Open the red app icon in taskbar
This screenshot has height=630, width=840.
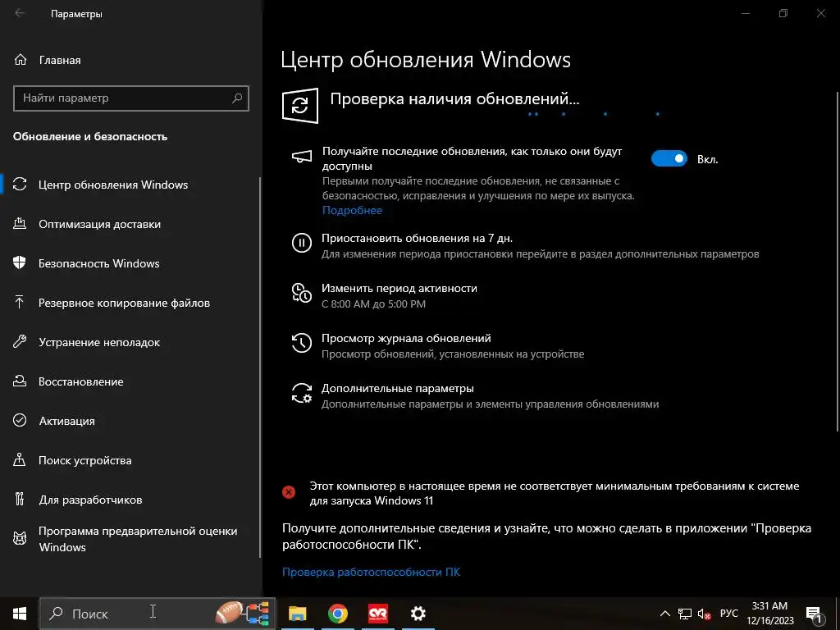click(x=377, y=614)
